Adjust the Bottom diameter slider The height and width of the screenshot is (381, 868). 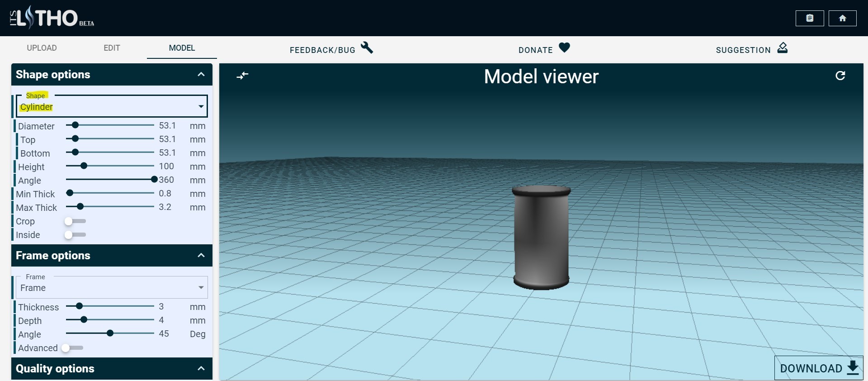110,152
